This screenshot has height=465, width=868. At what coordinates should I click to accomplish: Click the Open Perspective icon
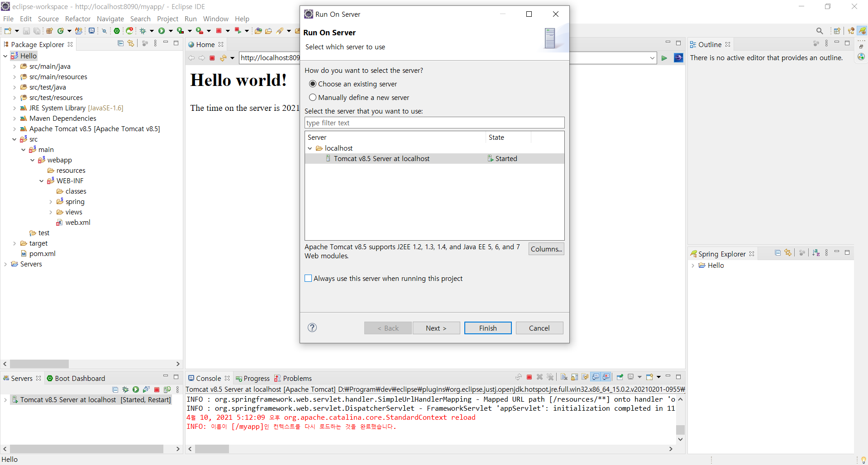[x=837, y=31]
